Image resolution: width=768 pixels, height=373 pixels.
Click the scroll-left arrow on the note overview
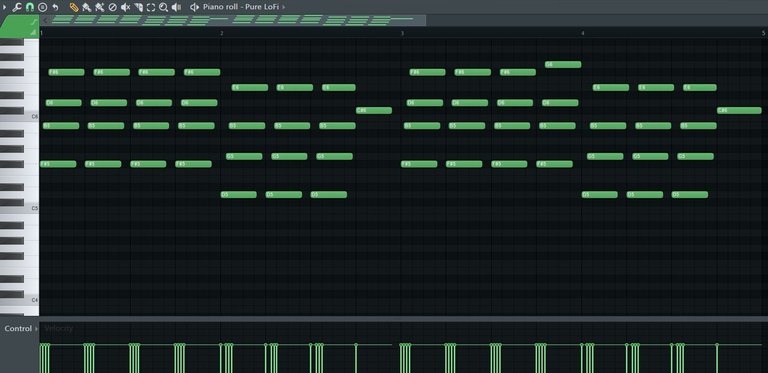tap(45, 21)
